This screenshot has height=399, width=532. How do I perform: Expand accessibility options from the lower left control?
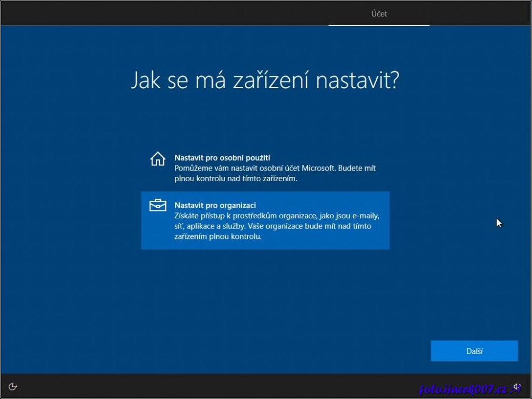[12, 387]
